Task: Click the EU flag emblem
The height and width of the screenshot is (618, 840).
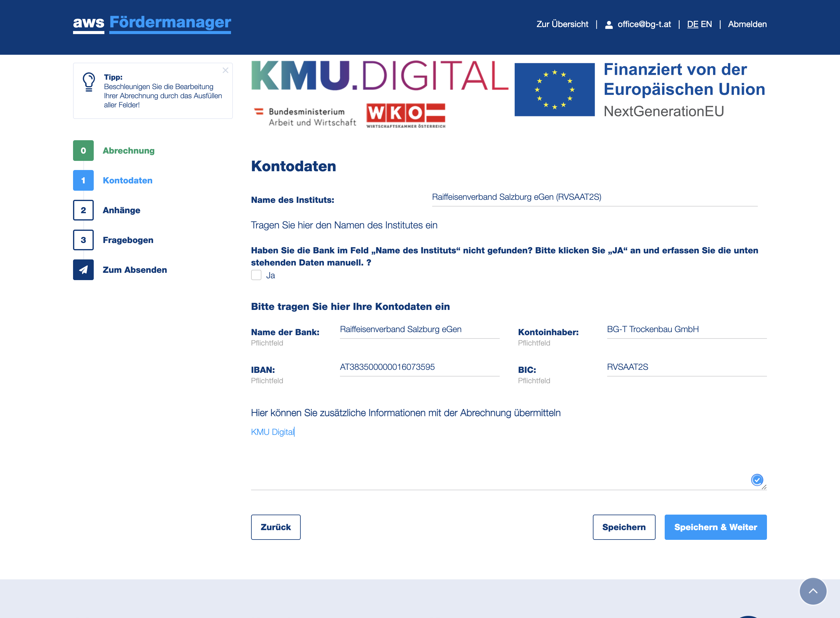Action: pyautogui.click(x=555, y=90)
